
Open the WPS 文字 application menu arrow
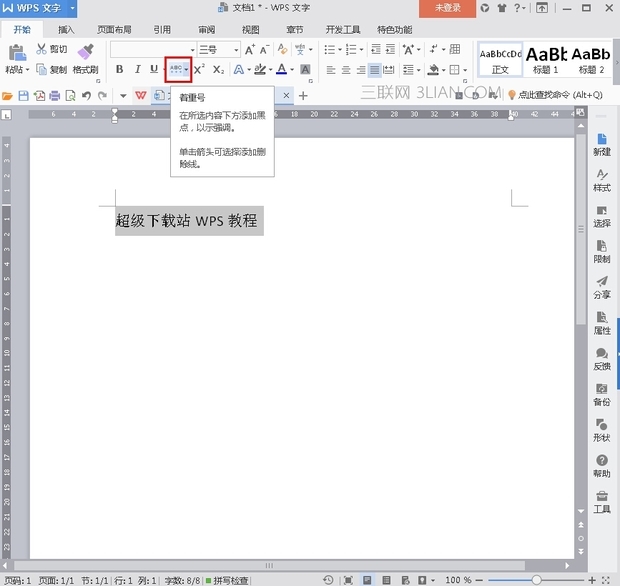click(72, 8)
